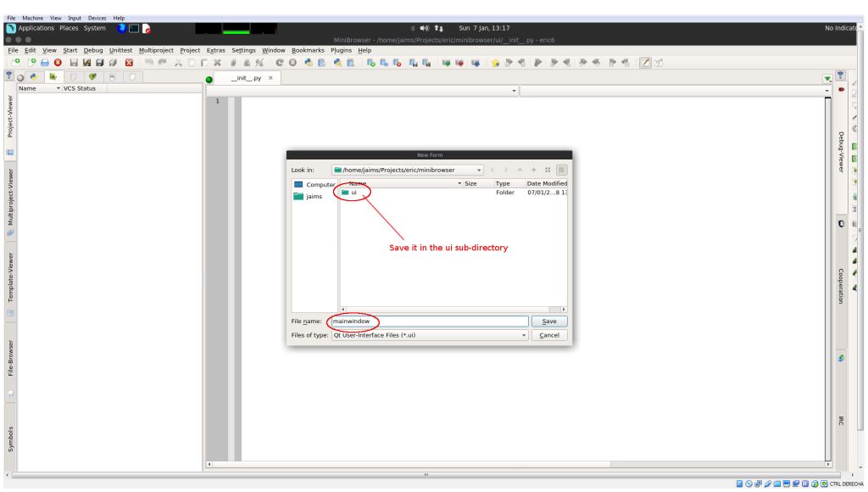
Task: Open the Multiproject menu
Action: 157,50
